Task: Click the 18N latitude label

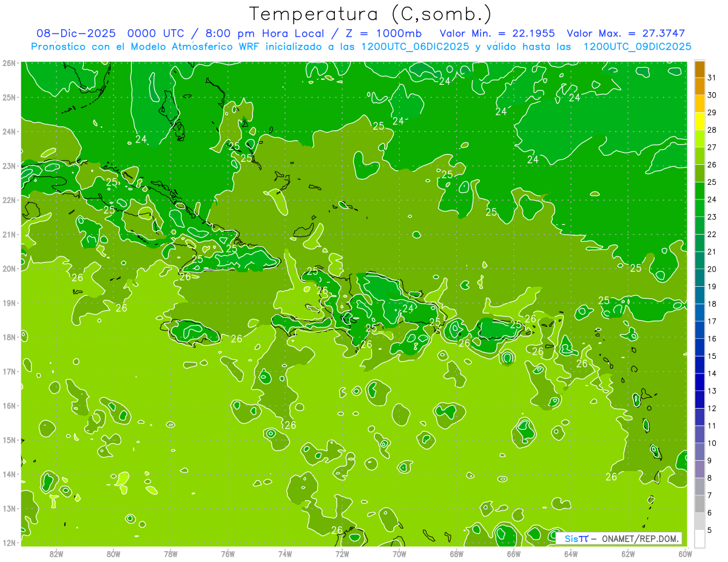Action: (x=8, y=337)
